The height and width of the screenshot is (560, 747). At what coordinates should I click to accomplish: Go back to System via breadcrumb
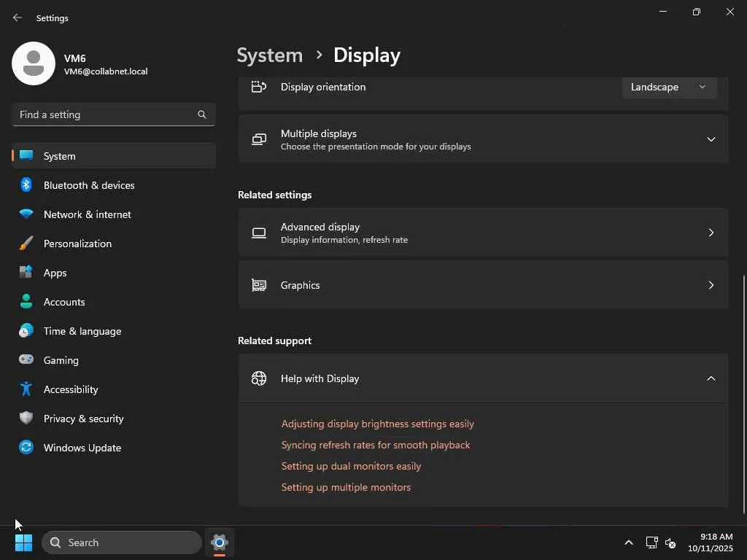tap(269, 55)
